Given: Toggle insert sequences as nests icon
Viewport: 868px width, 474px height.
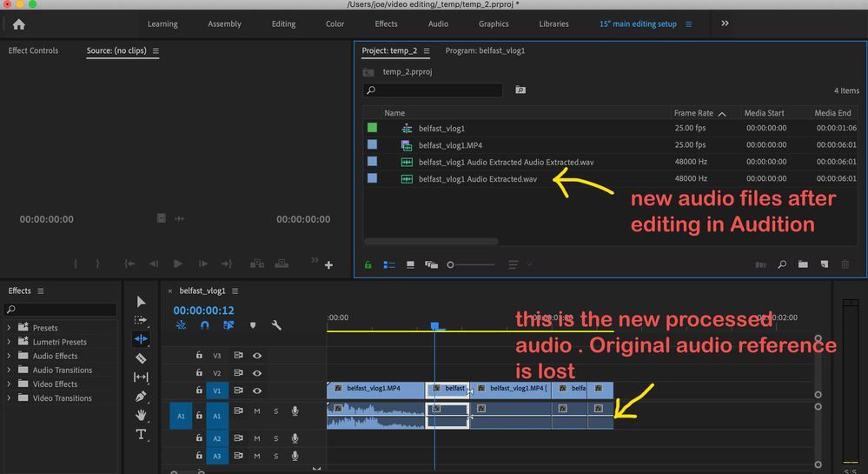Looking at the screenshot, I should click(181, 325).
